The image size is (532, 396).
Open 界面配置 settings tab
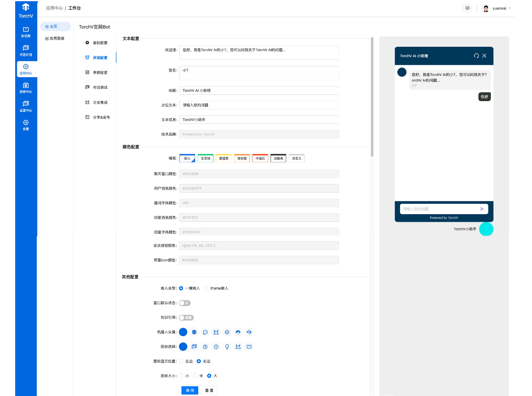(x=96, y=58)
